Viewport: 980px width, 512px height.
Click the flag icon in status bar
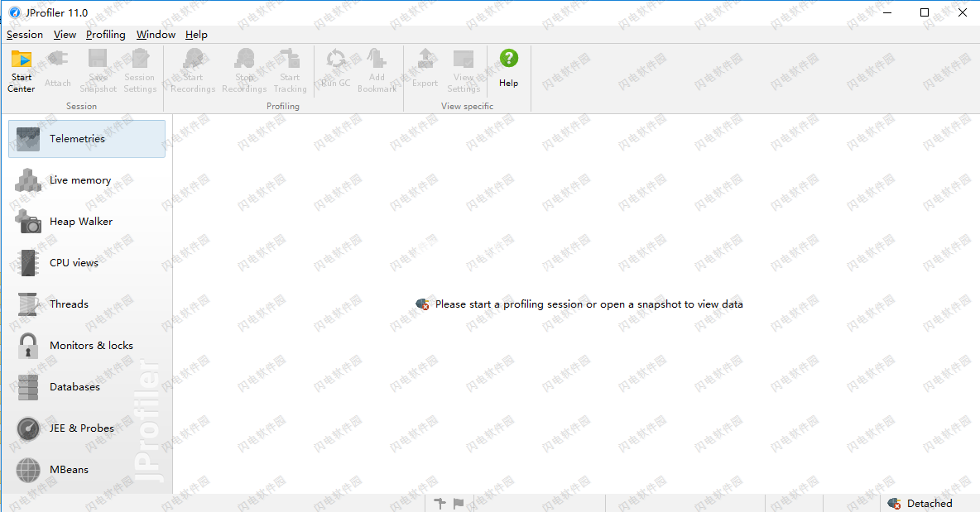point(459,503)
